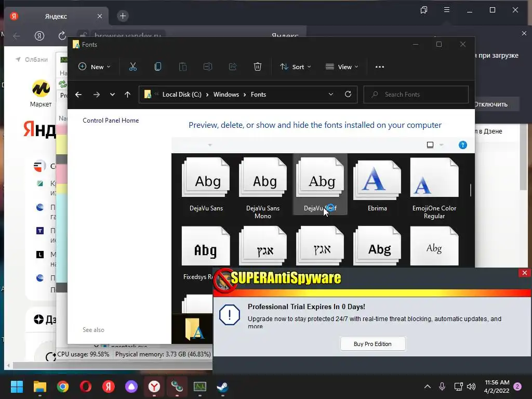Open Yandex red Я taskbar icon

click(109, 387)
